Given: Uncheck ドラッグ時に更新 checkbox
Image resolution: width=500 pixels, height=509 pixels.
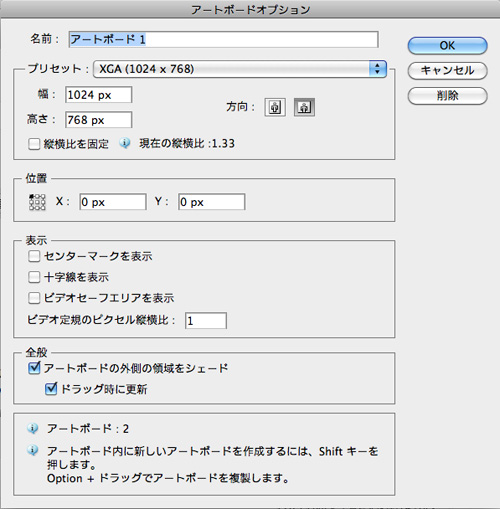Looking at the screenshot, I should click(x=51, y=389).
